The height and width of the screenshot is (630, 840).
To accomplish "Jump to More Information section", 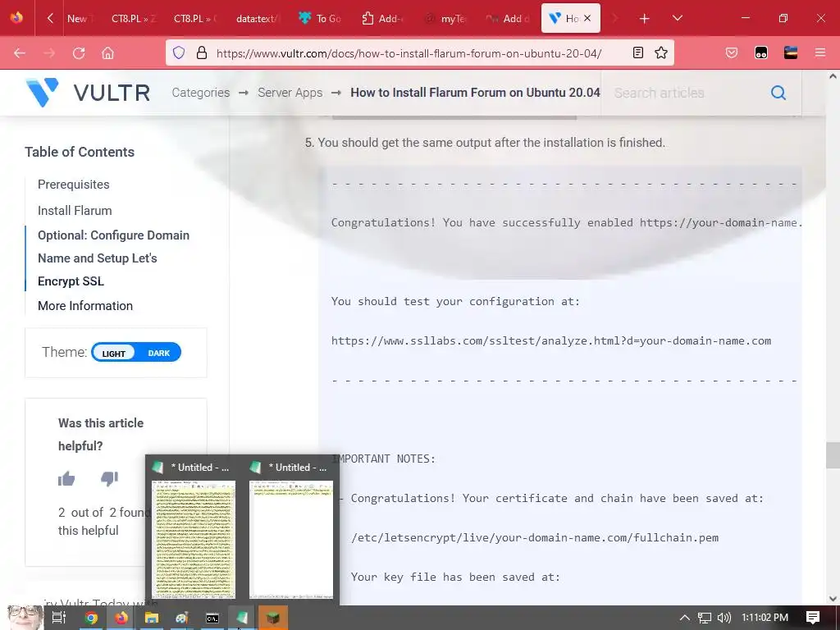I will pyautogui.click(x=85, y=306).
